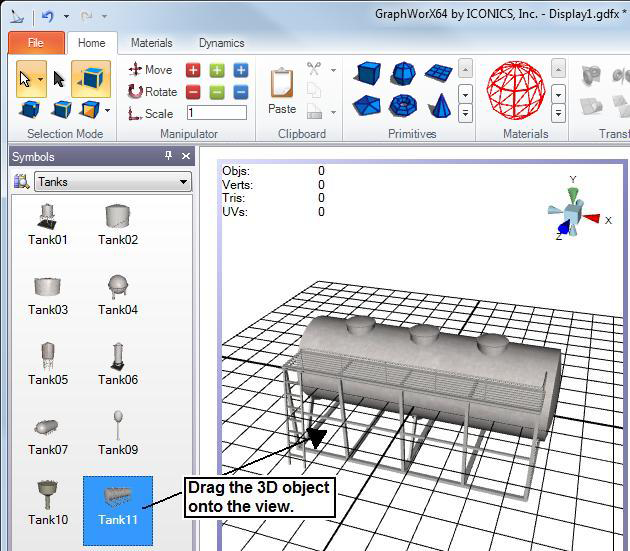The width and height of the screenshot is (630, 551).
Task: Expand the Primitives gallery list
Action: tap(465, 113)
